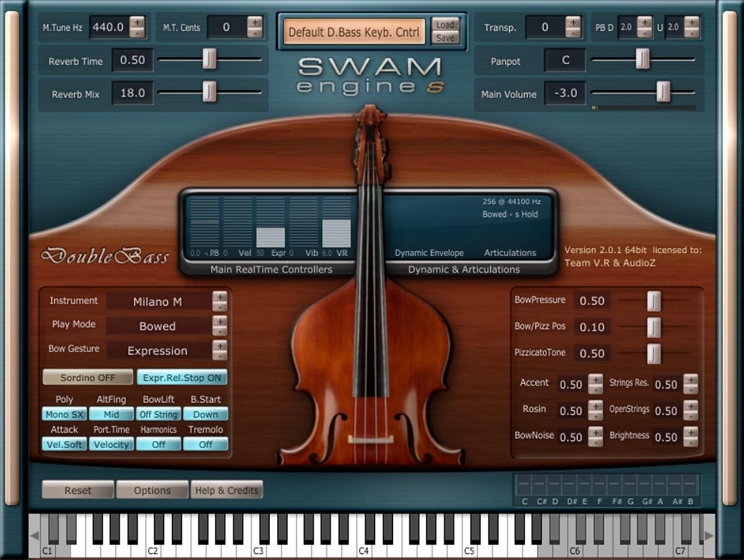Viewport: 744px width, 560px height.
Task: Open Bow Gesture selector showing Expression
Action: (157, 351)
